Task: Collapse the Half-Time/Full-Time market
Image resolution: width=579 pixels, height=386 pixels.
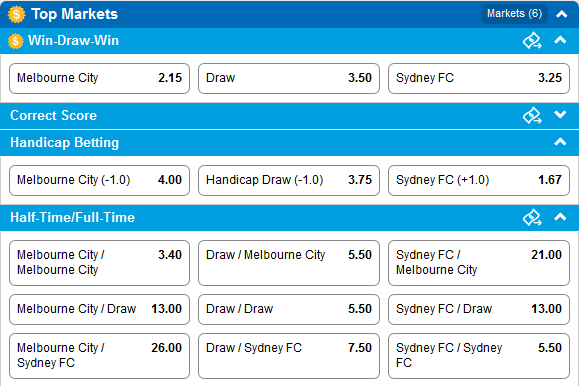Action: [560, 217]
